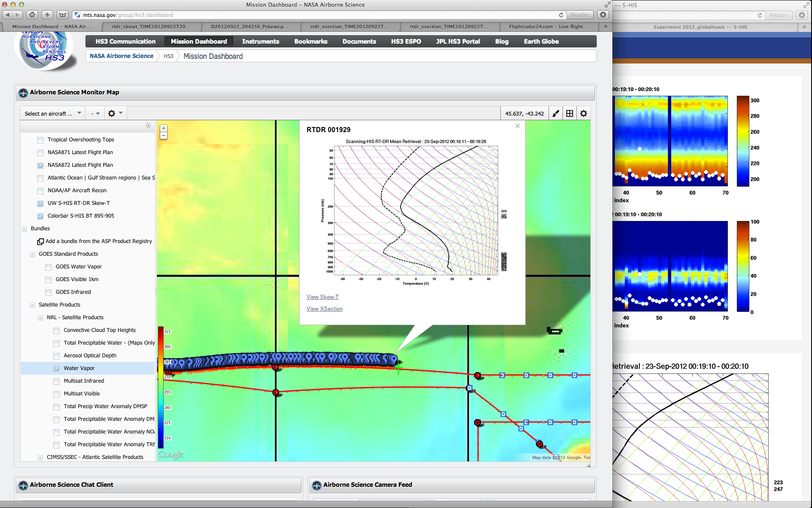
Task: Click the map zoom out minus button
Action: tap(164, 135)
